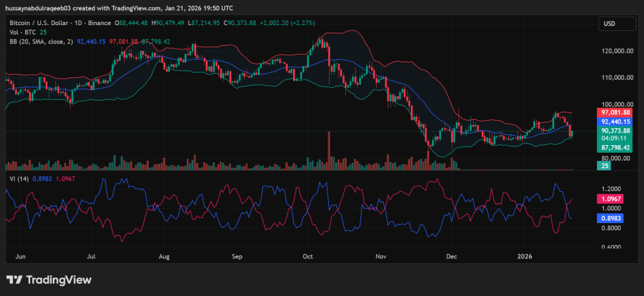Select the VI (14) indicator legend
Image resolution: width=644 pixels, height=296 pixels.
16,179
